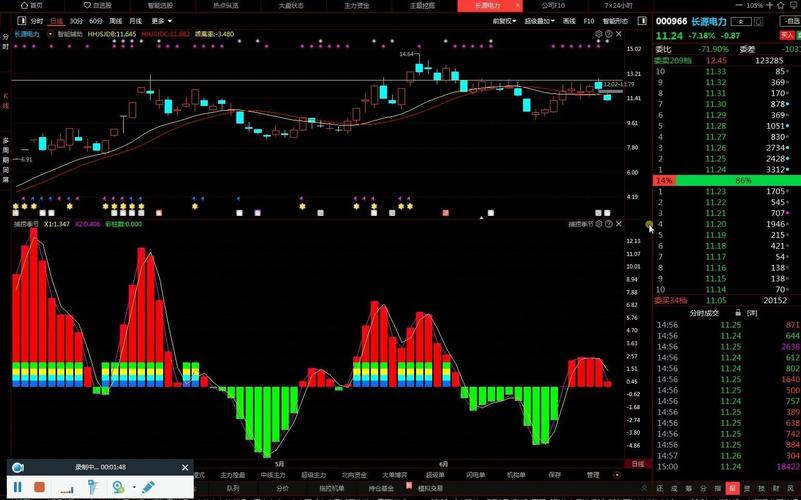Screen dimensions: 801x500
Task: Close the lower indicator panel with X
Action: [619, 224]
